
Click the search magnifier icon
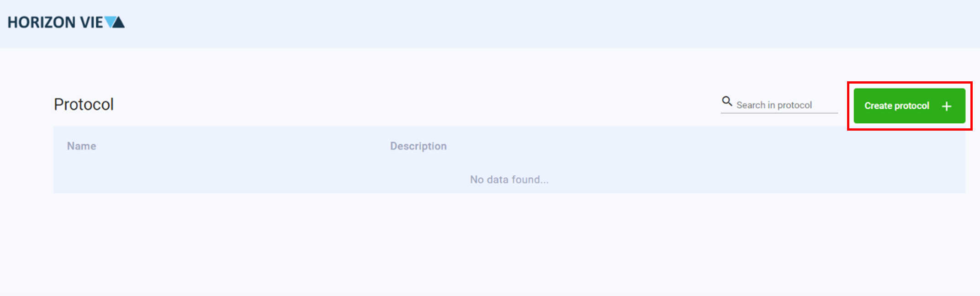tap(726, 101)
